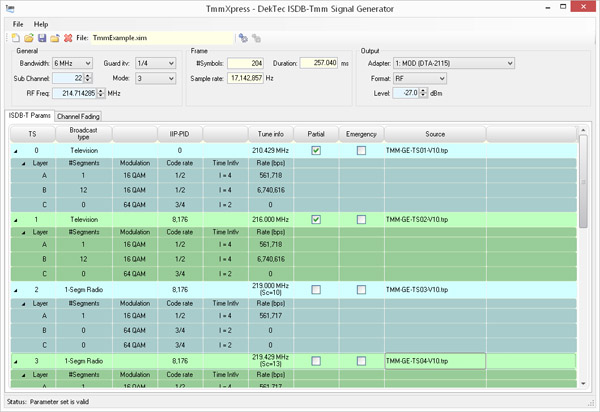The height and width of the screenshot is (412, 600).
Task: Collapse the TS 1 row
Action: [16, 220]
